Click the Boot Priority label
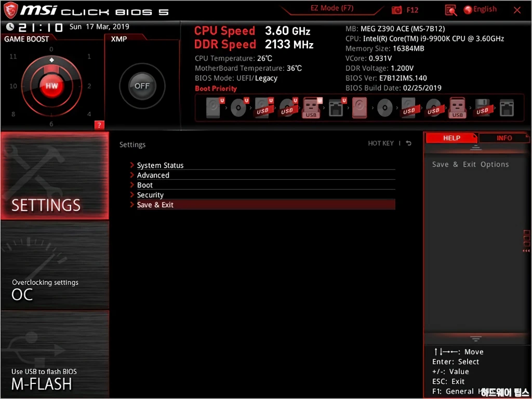 [216, 88]
